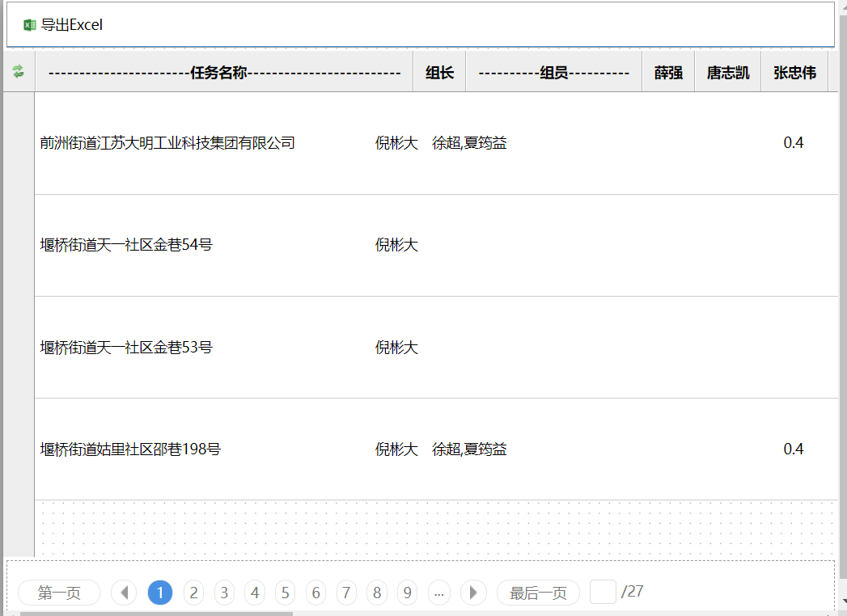Image resolution: width=847 pixels, height=616 pixels.
Task: Click the 薛强 column header
Action: (x=668, y=73)
